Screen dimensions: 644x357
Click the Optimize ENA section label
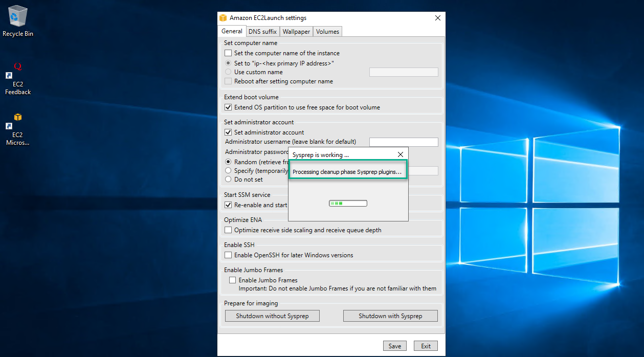coord(243,220)
